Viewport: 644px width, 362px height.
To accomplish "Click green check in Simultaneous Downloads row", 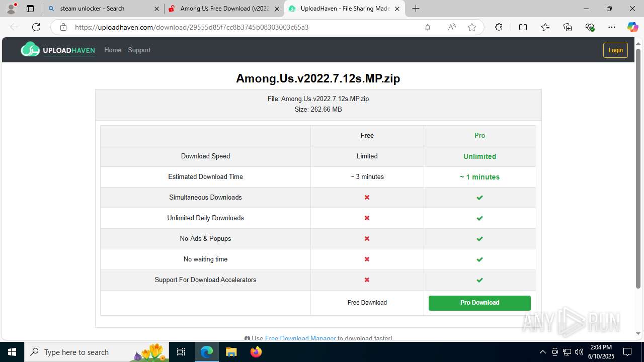I will 479,198.
